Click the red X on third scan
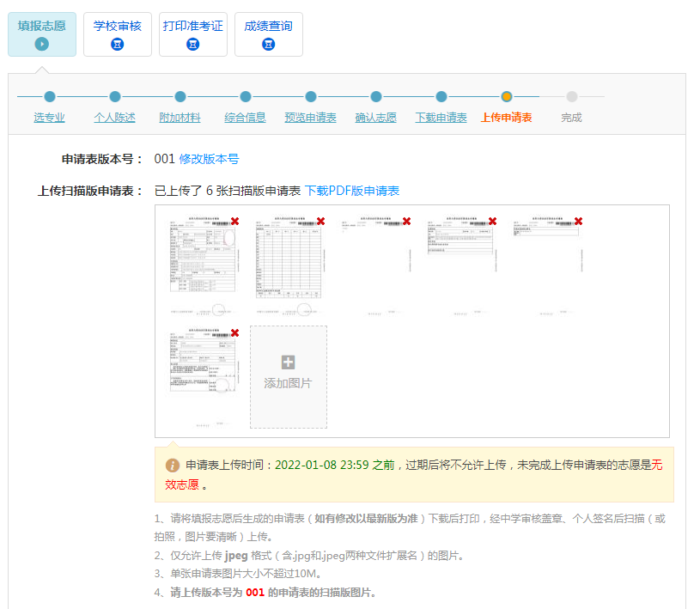 406,222
